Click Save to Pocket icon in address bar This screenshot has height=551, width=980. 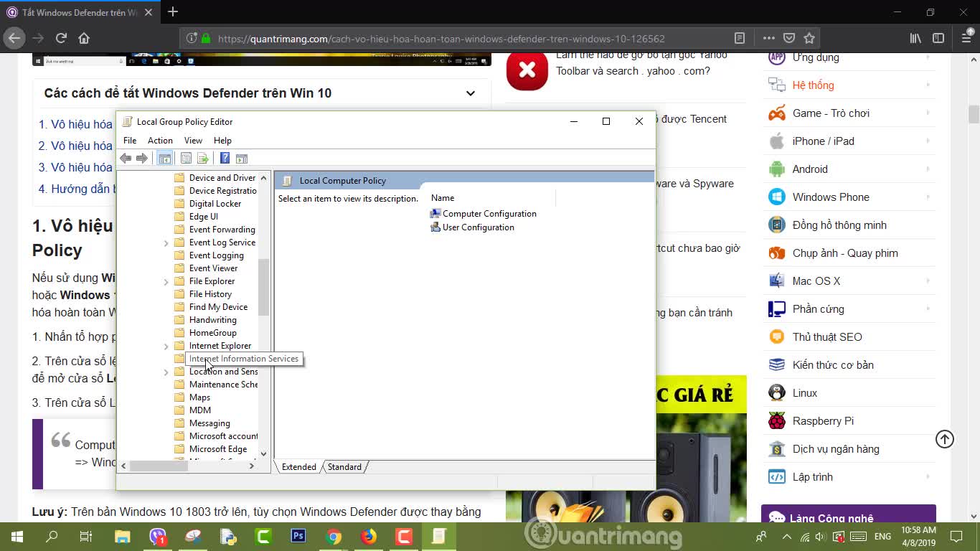788,38
